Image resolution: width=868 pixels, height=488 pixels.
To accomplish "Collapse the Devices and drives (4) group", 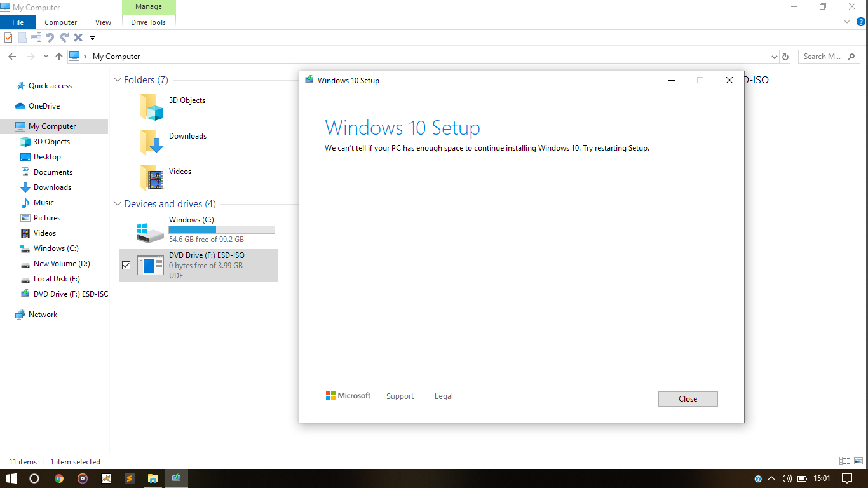I will (x=118, y=204).
